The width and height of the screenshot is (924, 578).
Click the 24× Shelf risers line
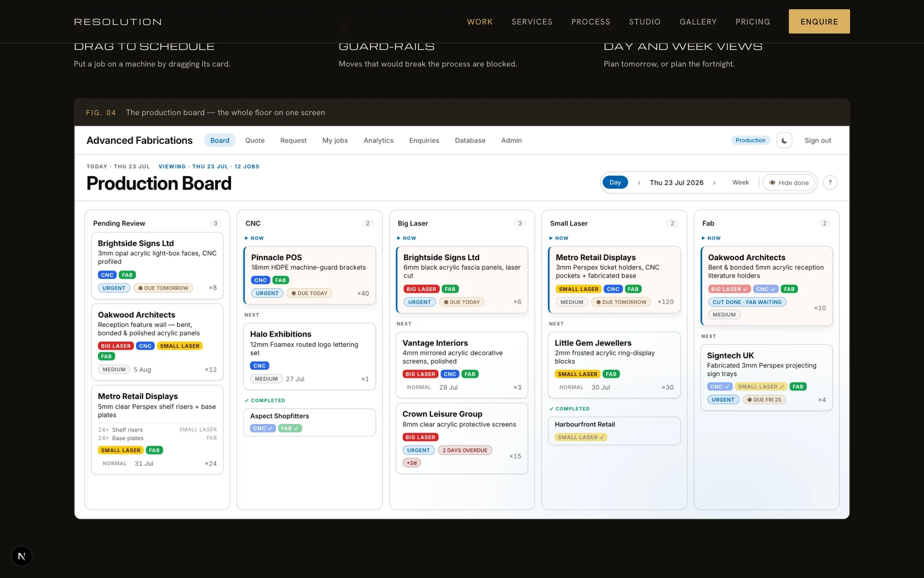coord(157,430)
